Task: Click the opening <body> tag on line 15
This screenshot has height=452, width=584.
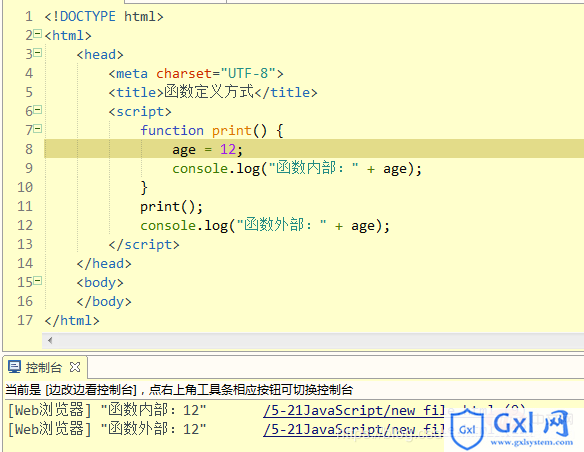Action: 100,282
